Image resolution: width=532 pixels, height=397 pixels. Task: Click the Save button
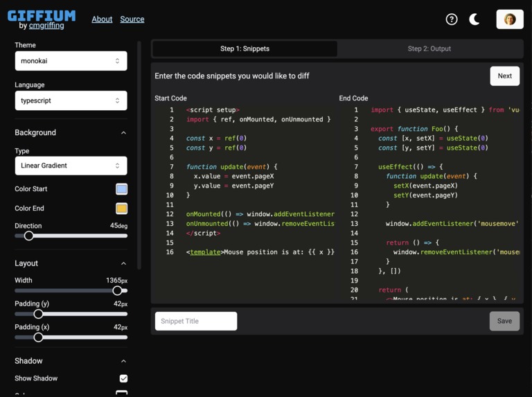point(504,321)
